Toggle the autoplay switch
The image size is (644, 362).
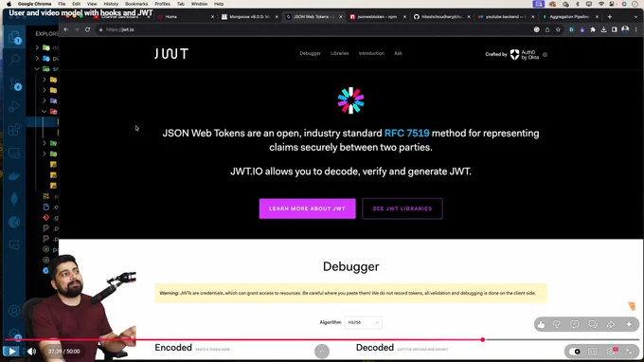[575, 352]
